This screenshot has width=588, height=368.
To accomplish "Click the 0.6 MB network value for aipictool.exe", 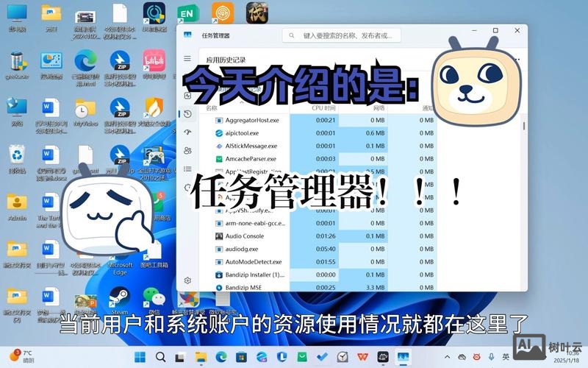I will click(375, 133).
